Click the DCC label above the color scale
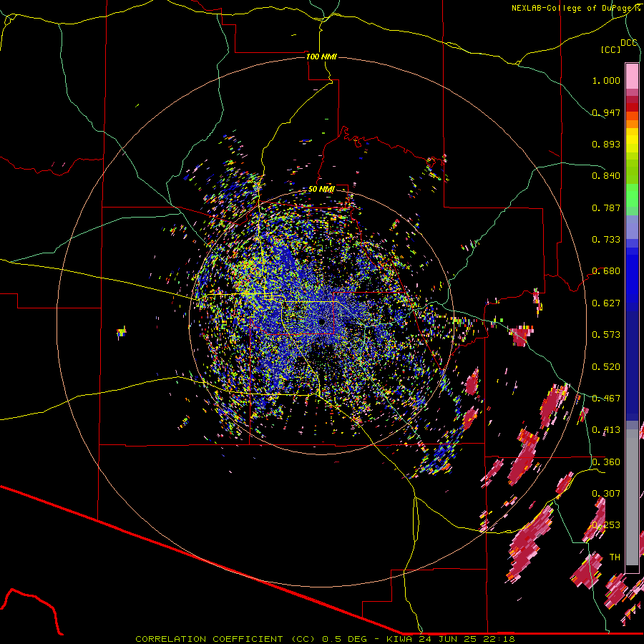Image resolution: width=644 pixels, height=644 pixels. 628,43
